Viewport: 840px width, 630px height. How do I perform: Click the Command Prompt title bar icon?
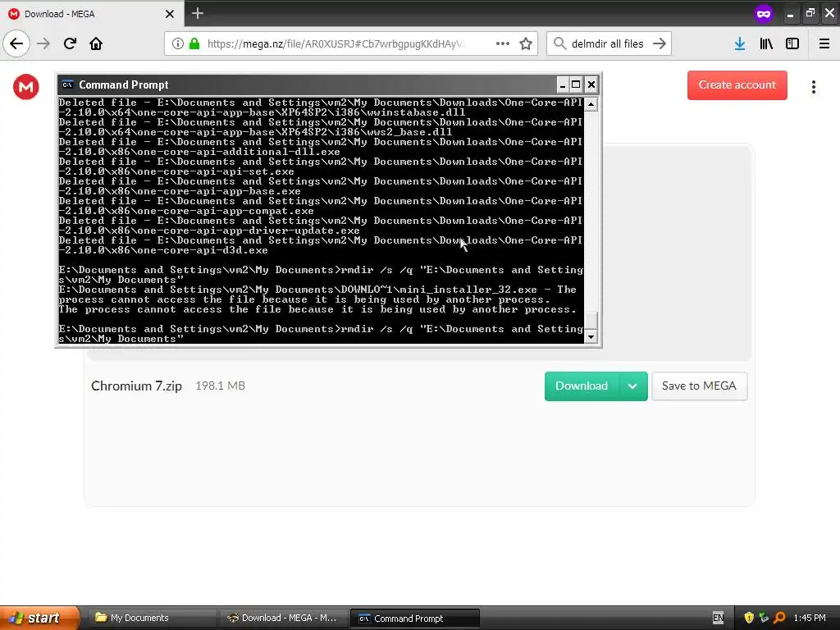[x=67, y=84]
